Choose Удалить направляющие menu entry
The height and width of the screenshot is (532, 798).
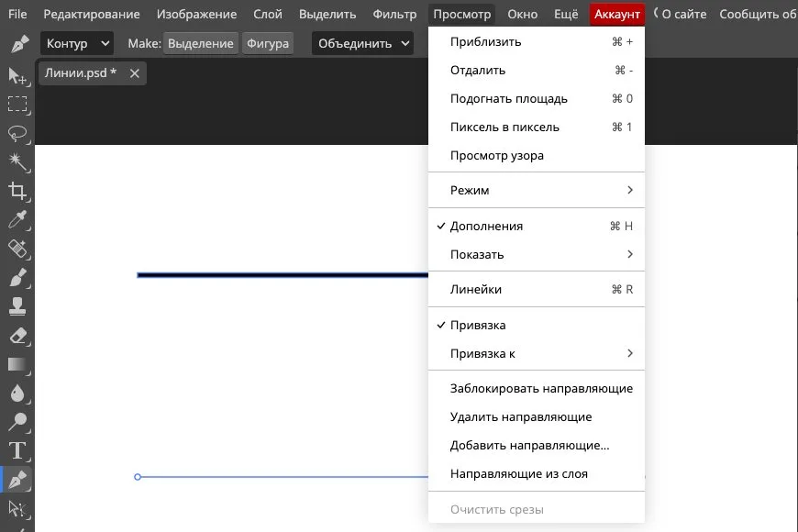[537, 417]
